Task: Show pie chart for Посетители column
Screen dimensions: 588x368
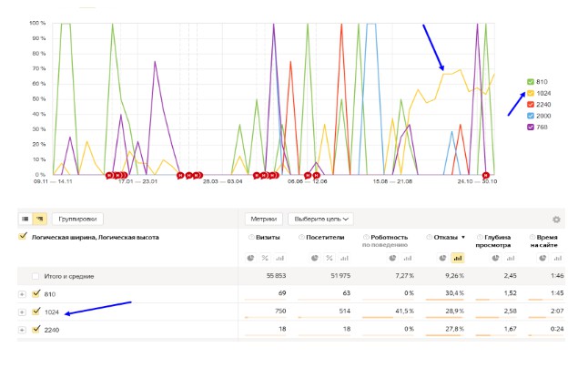Action: pyautogui.click(x=315, y=258)
